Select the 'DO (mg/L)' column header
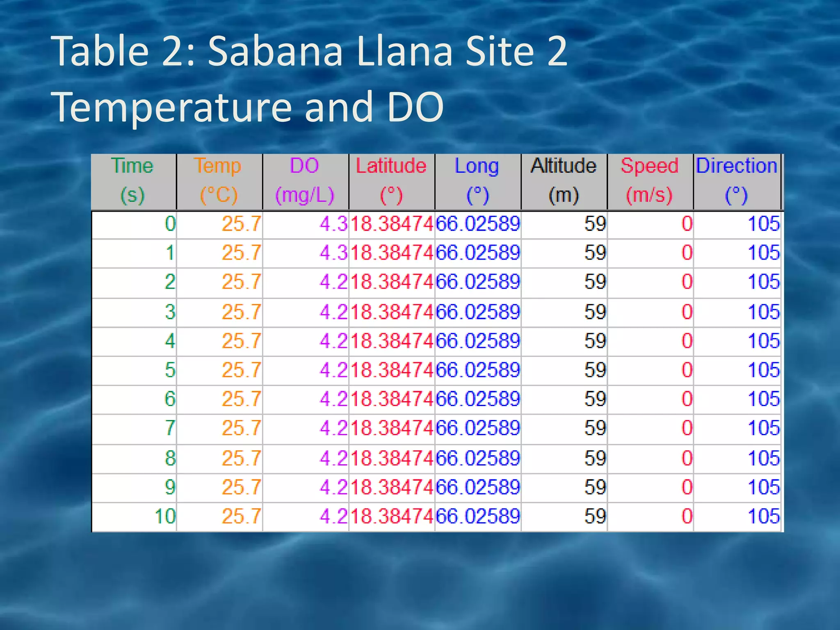This screenshot has width=840, height=630. click(306, 182)
